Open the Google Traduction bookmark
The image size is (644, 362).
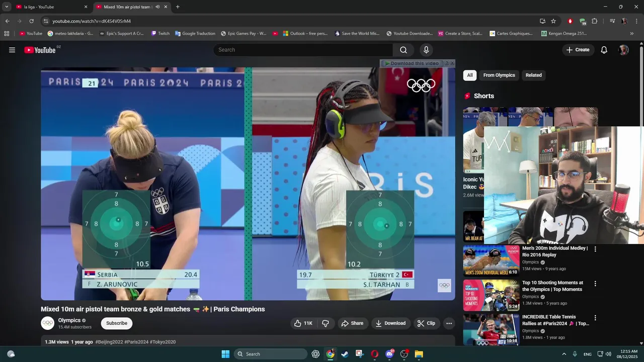coord(195,34)
